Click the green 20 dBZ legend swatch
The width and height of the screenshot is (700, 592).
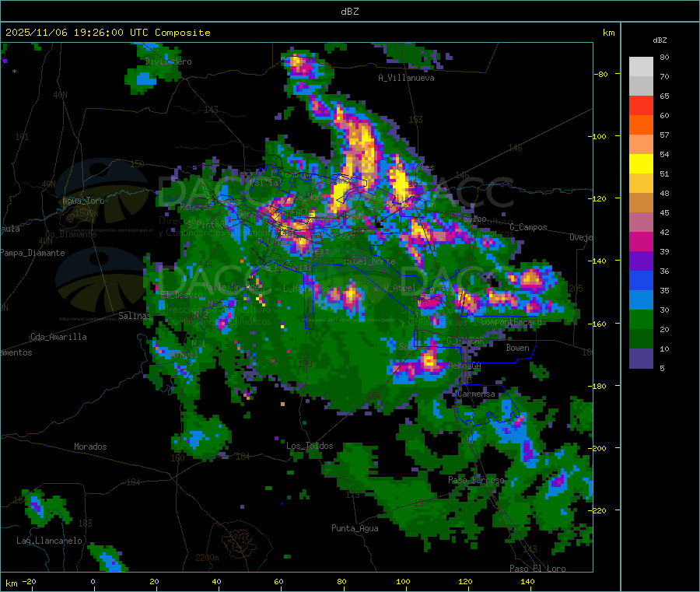[x=641, y=319]
